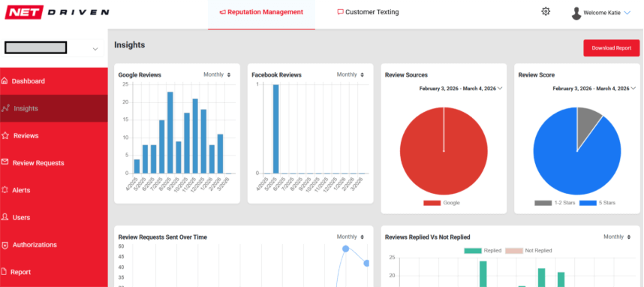The image size is (644, 287).
Task: Click the Download Report button
Action: coord(611,48)
